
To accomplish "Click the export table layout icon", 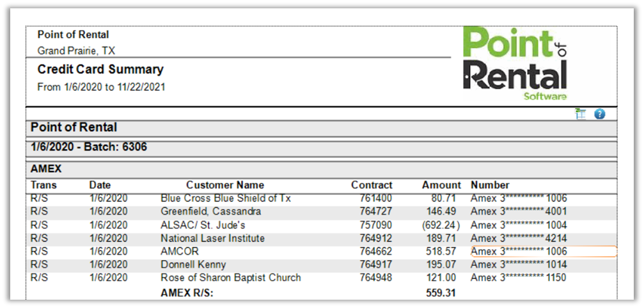I will point(581,114).
